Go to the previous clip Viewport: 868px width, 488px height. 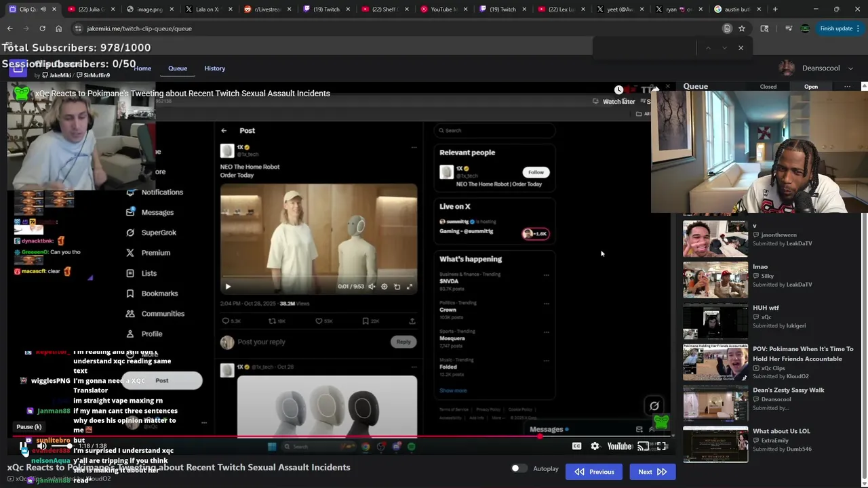coord(595,472)
